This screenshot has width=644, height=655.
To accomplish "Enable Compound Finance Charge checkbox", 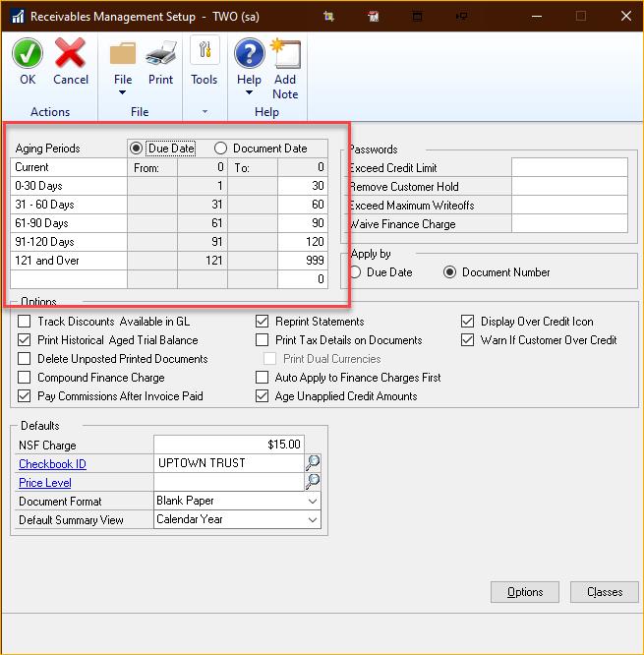I will [x=25, y=378].
